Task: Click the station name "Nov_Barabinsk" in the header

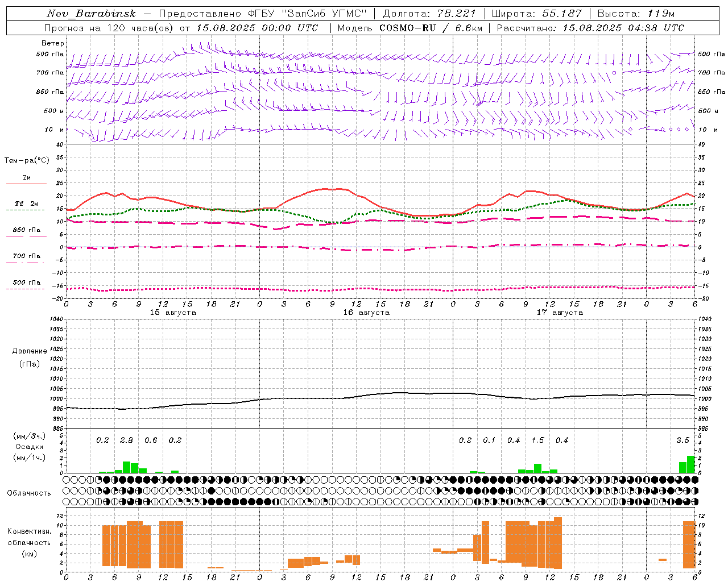Action: click(x=91, y=14)
